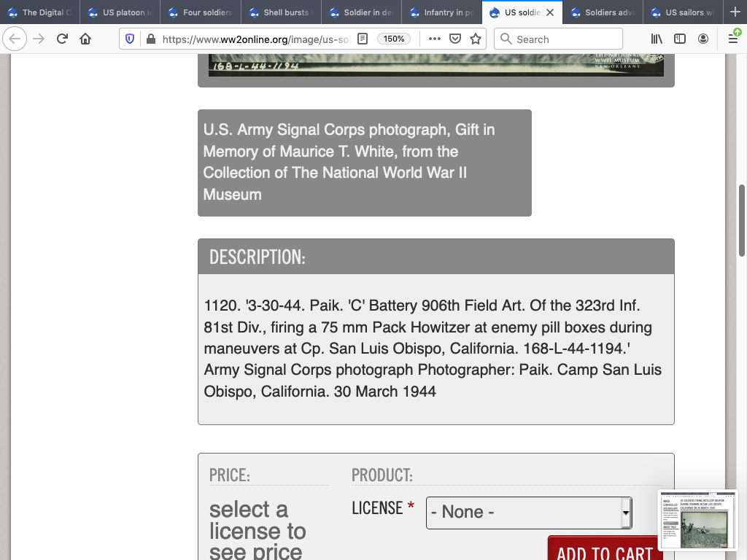
Task: Click the page vertical scrollbar thumb
Action: tap(742, 220)
